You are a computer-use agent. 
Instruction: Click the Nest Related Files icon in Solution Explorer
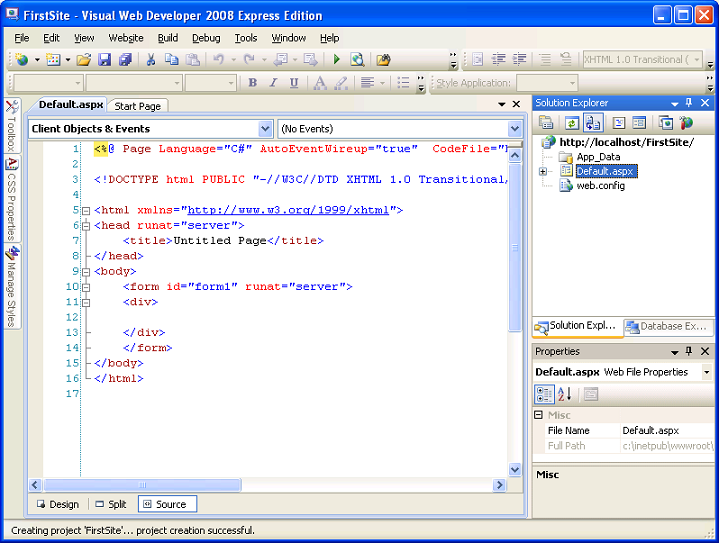tap(593, 123)
